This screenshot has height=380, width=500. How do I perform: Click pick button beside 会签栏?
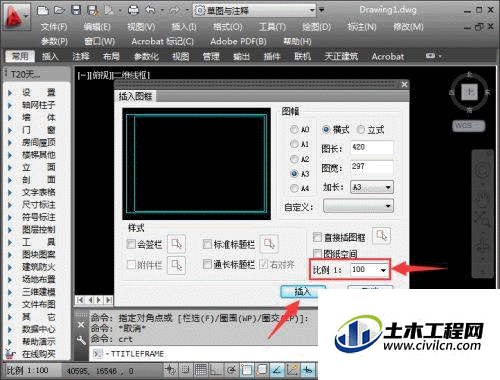tap(176, 244)
